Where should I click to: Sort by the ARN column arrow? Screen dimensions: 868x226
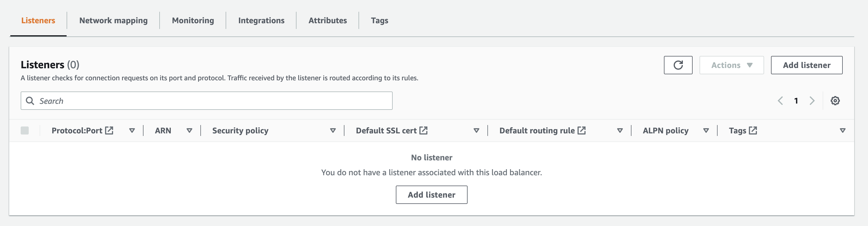click(x=189, y=130)
